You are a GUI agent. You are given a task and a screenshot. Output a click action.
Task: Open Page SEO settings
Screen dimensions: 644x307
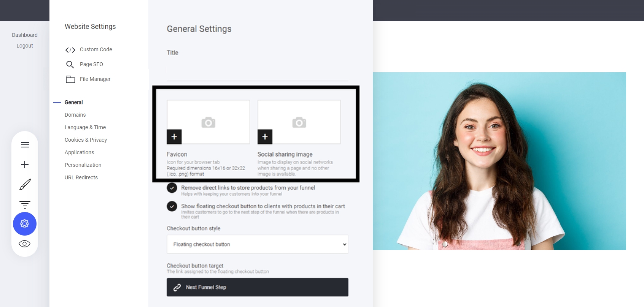pyautogui.click(x=91, y=64)
